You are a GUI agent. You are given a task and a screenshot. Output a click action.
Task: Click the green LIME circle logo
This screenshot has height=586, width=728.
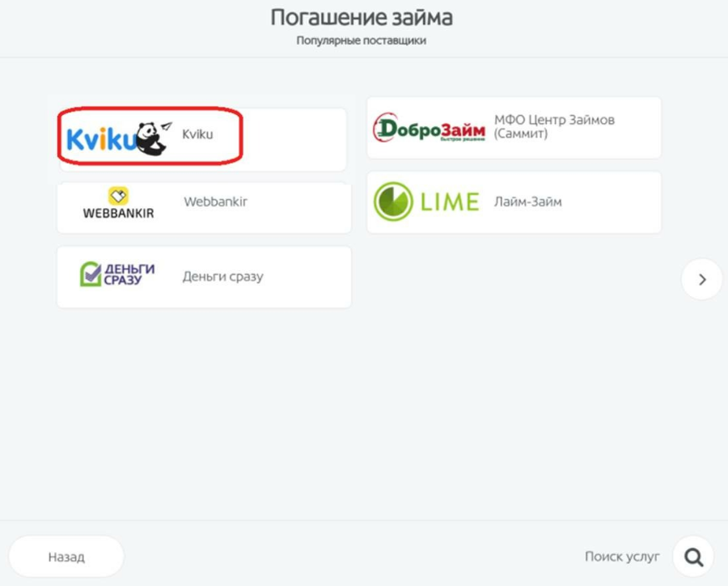(393, 202)
